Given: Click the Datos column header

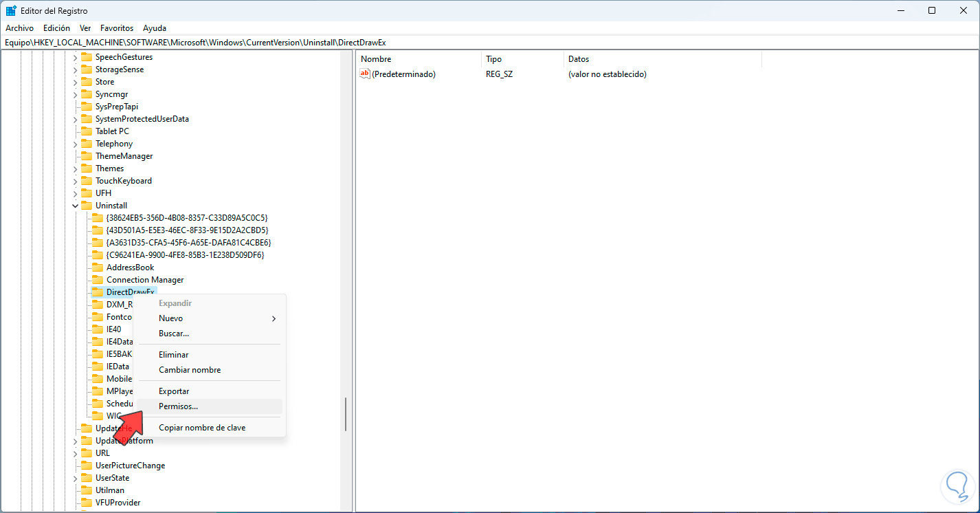Looking at the screenshot, I should [x=662, y=59].
